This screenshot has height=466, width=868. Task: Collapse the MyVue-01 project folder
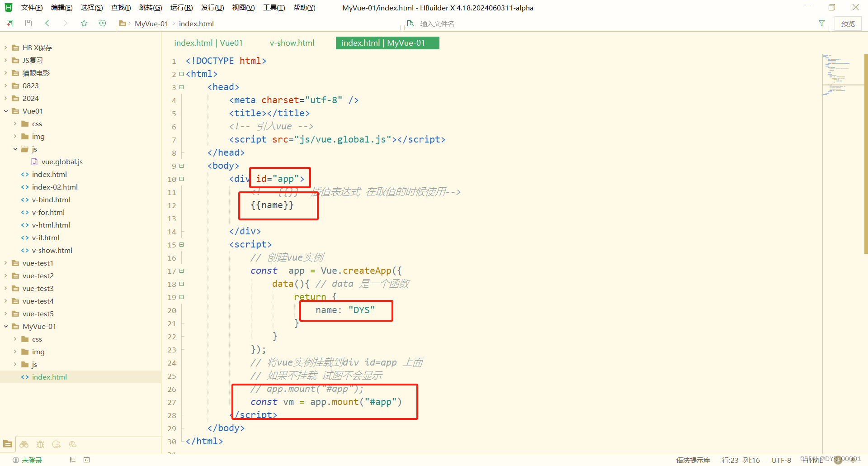(6, 326)
